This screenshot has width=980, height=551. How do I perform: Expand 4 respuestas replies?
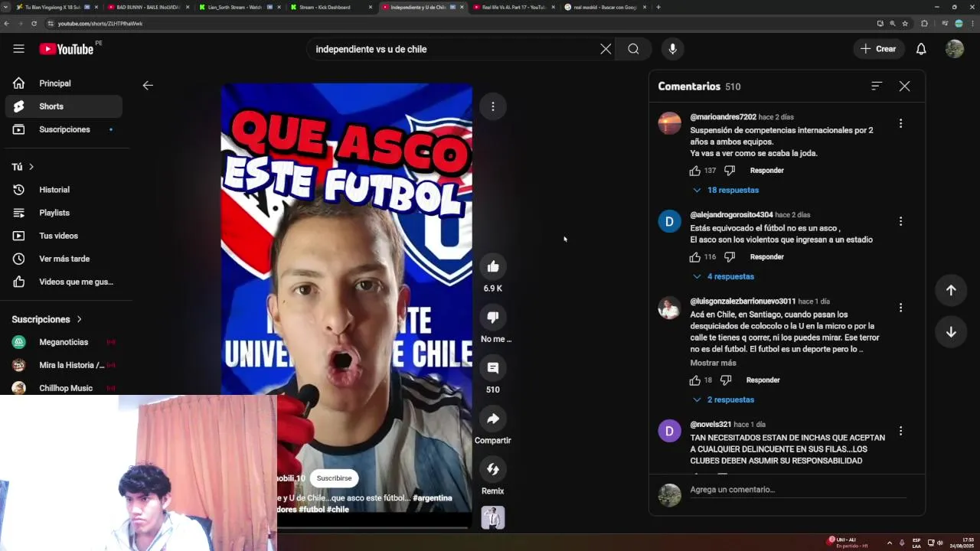[x=723, y=276]
